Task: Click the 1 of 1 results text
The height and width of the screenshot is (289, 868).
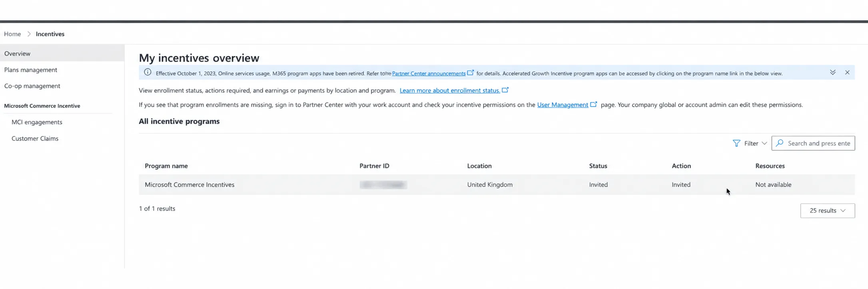Action: [157, 209]
